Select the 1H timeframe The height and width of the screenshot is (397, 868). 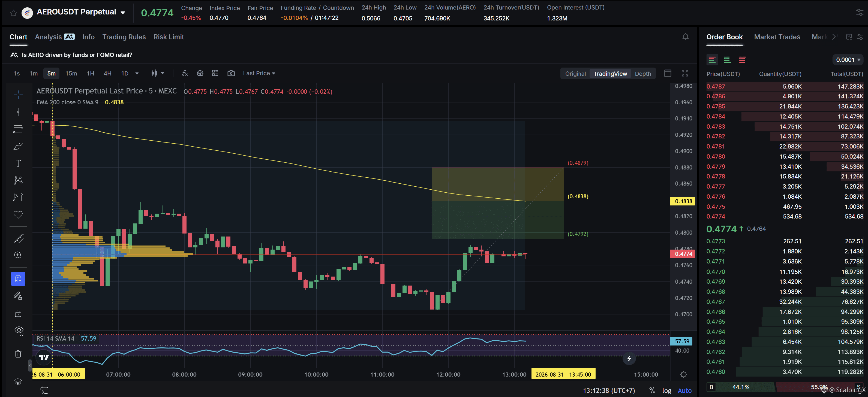[90, 73]
